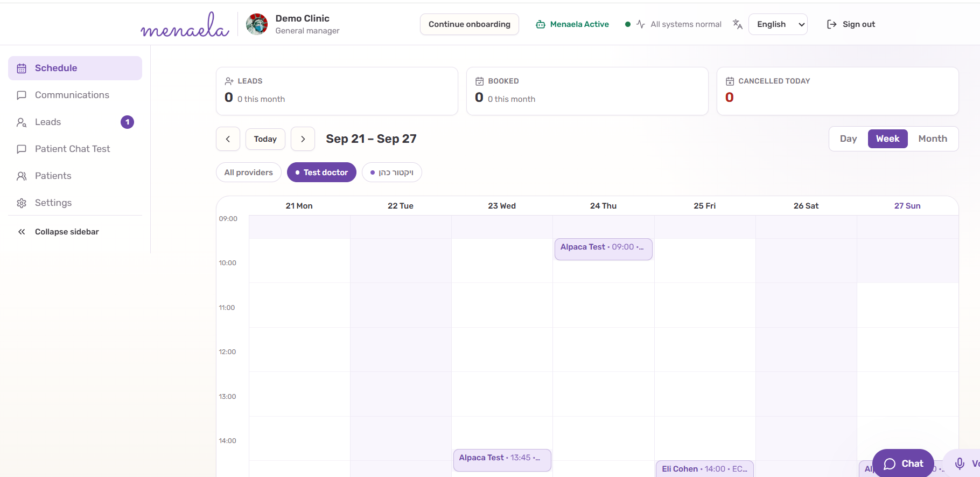Image resolution: width=980 pixels, height=477 pixels.
Task: Filter by All providers
Action: tap(249, 172)
